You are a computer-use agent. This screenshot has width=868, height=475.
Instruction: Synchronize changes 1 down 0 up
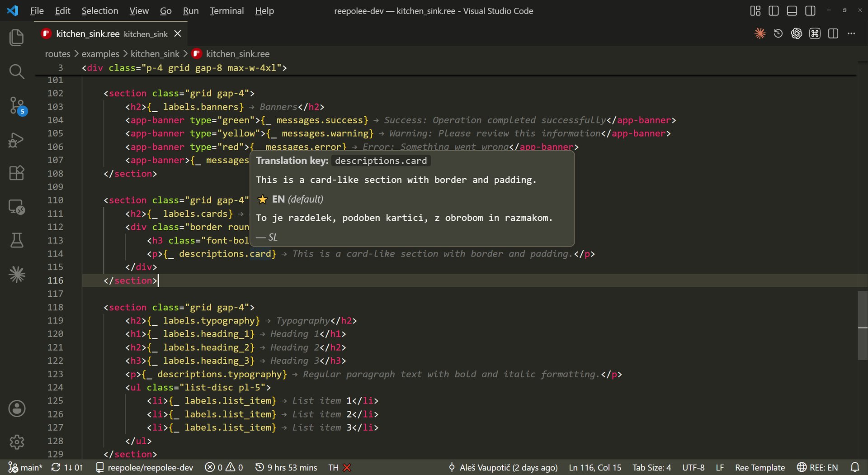pyautogui.click(x=67, y=467)
